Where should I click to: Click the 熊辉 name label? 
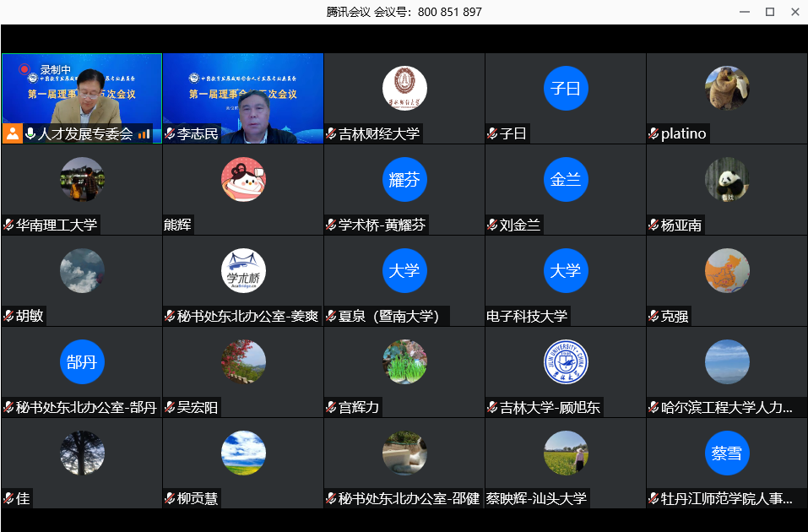(178, 225)
